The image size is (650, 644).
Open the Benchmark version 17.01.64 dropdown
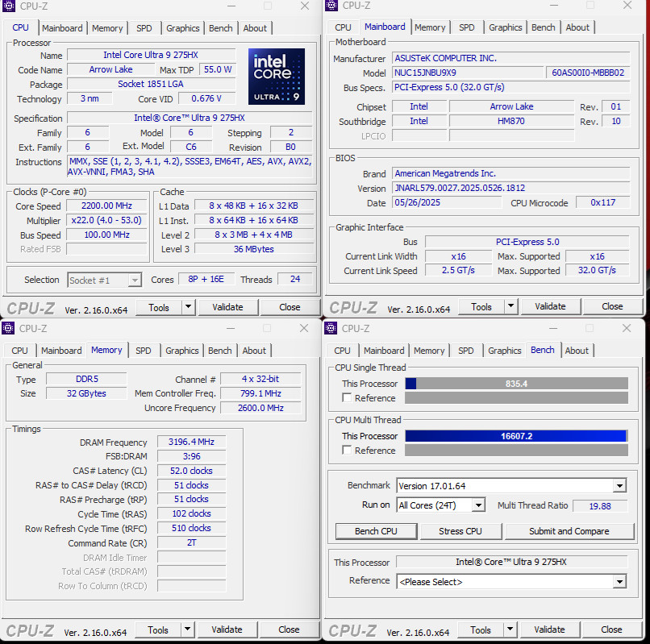(619, 486)
